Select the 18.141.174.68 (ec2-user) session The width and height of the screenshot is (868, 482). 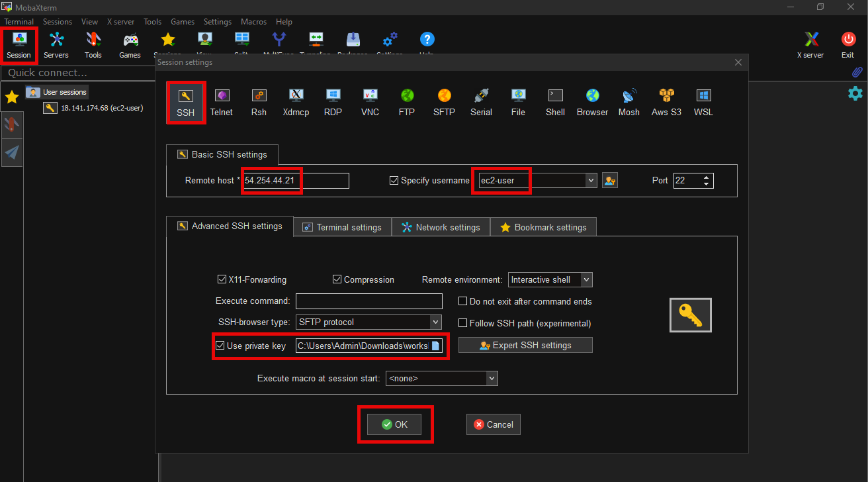tap(93, 108)
